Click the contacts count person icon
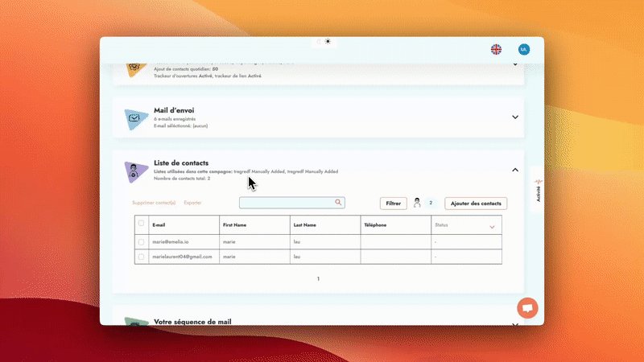 417,203
